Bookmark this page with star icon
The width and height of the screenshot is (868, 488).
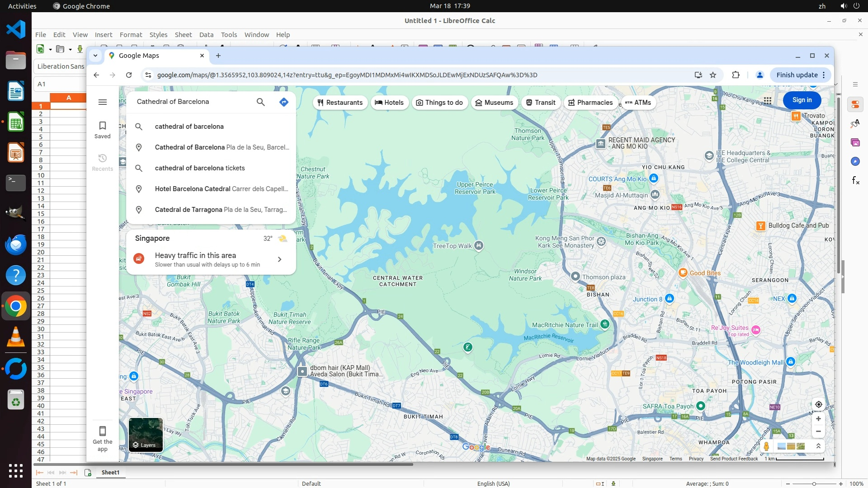[713, 75]
